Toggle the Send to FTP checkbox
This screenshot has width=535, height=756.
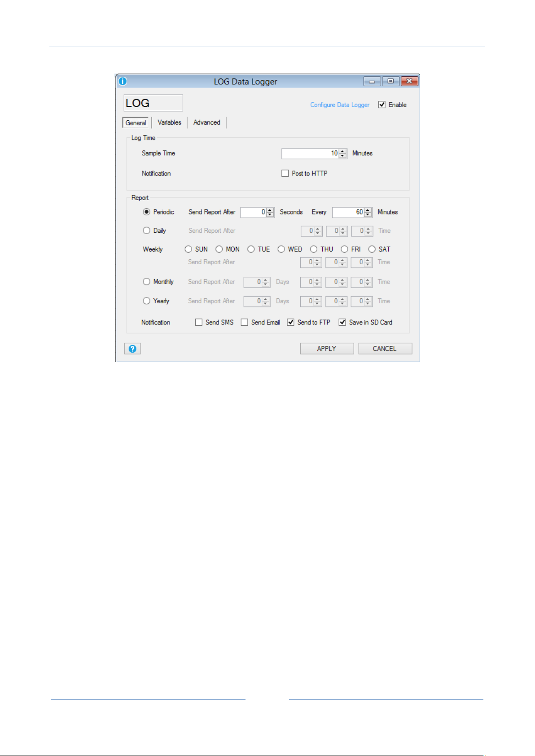tap(290, 322)
